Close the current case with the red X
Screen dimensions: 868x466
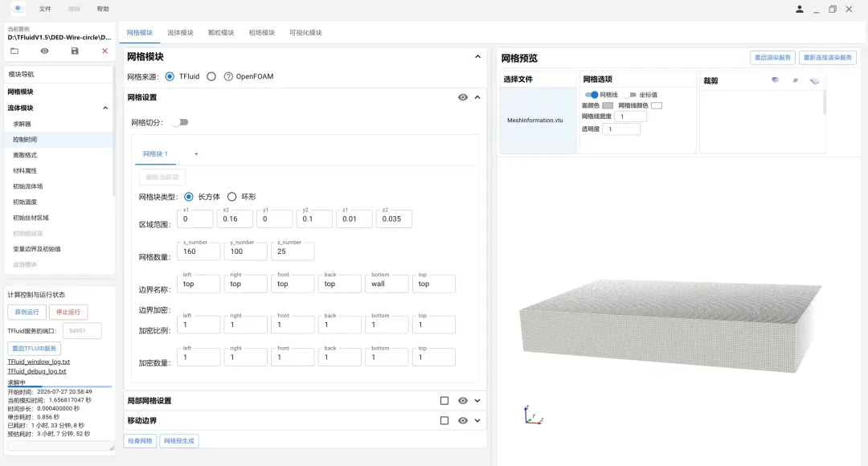click(x=104, y=51)
